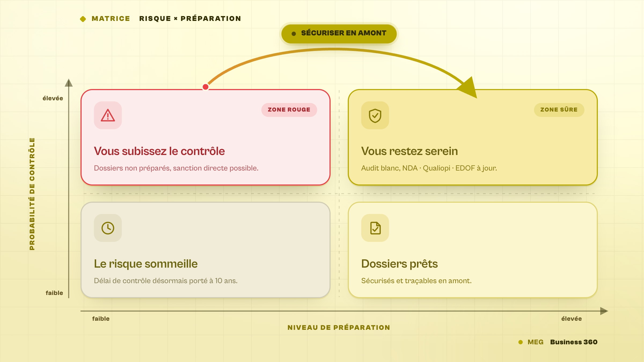The width and height of the screenshot is (644, 362).
Task: Click the ZONE SÛRE badge
Action: (559, 110)
